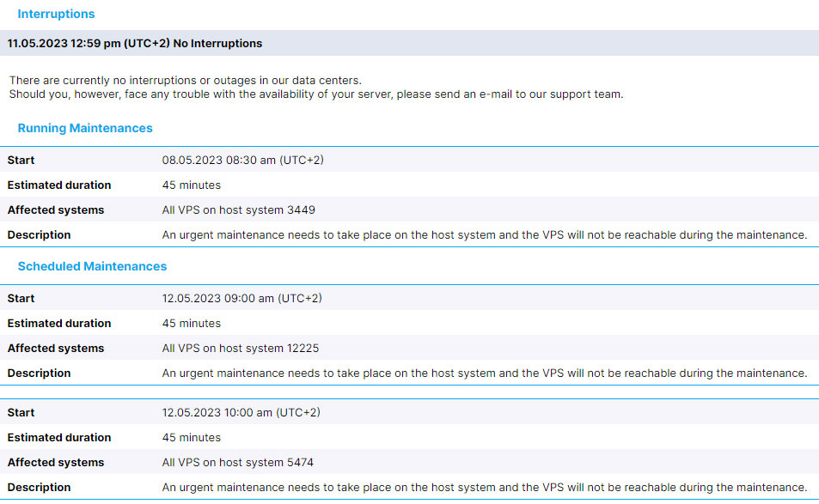Click the 45 minutes duration for host 12225
The width and height of the screenshot is (819, 504).
point(191,324)
